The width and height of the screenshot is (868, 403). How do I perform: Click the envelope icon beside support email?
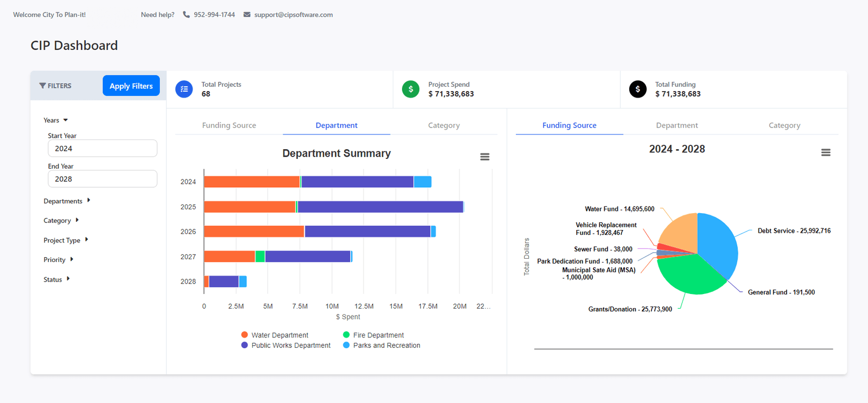click(x=247, y=15)
